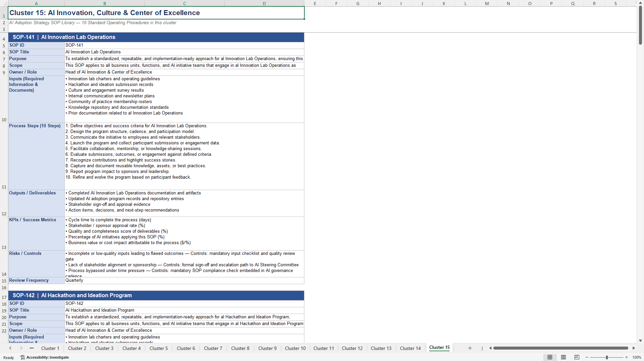This screenshot has height=361, width=644.
Task: Open Cluster 3 sheet tab
Action: point(104,348)
